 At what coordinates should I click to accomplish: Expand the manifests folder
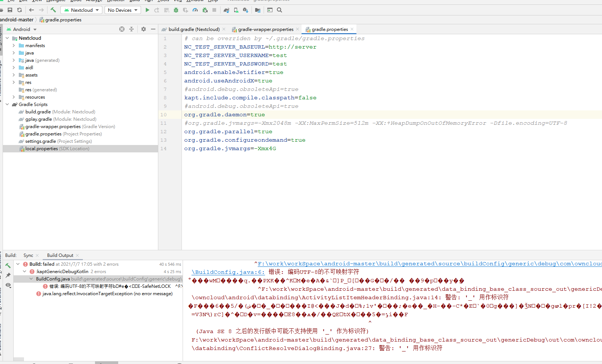pyautogui.click(x=14, y=46)
